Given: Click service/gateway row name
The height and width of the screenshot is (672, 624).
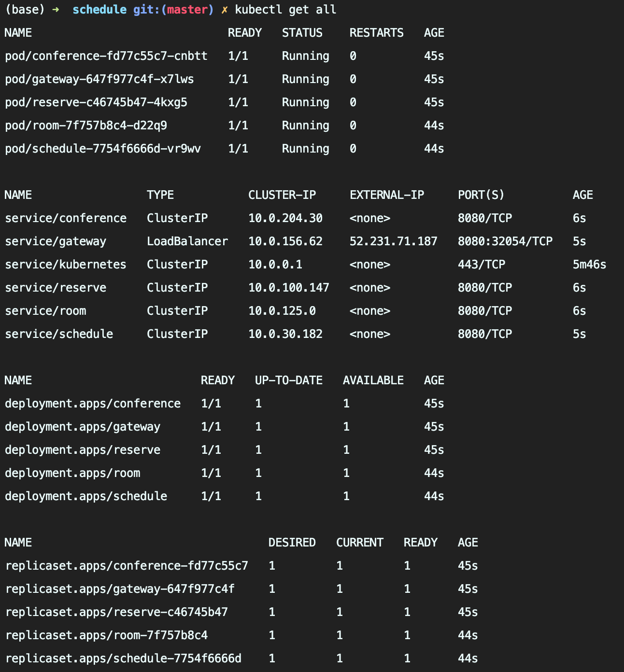Looking at the screenshot, I should 56,241.
